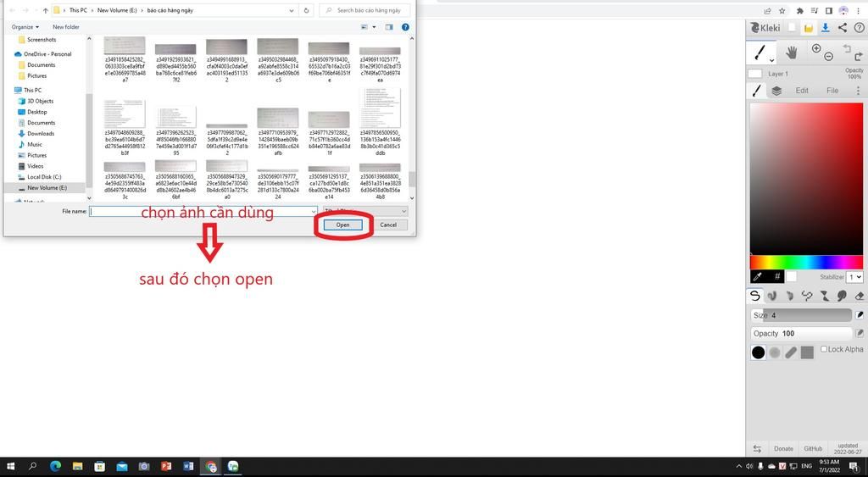The image size is (868, 477).
Task: Open the GitHub link in Kleki
Action: coord(813,449)
